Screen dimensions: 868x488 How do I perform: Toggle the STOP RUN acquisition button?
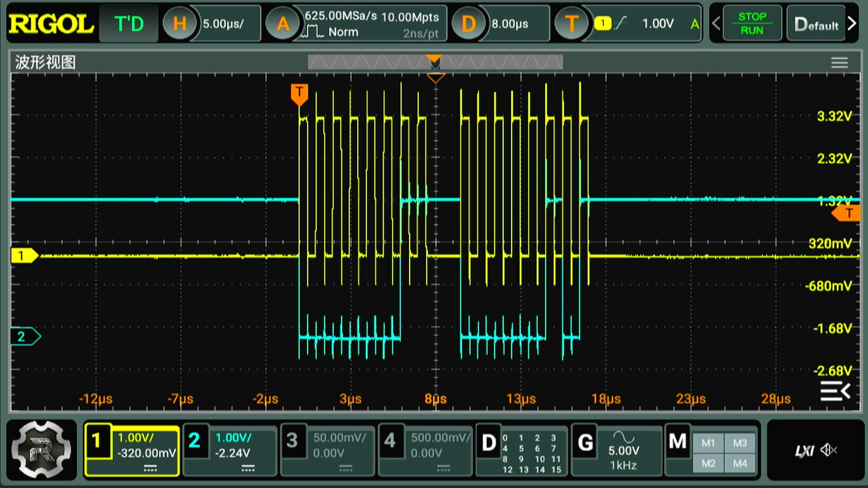click(752, 23)
